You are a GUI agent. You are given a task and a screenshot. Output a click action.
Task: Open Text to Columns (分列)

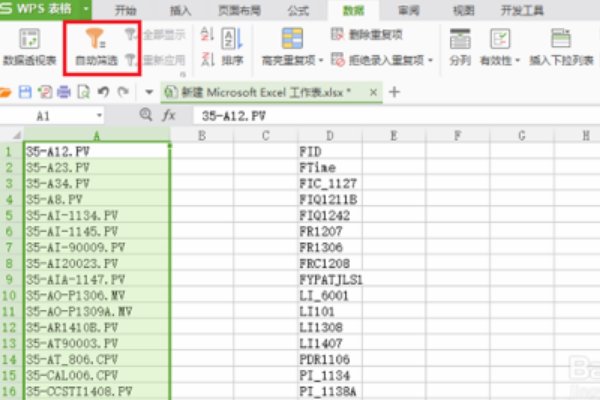tap(460, 47)
